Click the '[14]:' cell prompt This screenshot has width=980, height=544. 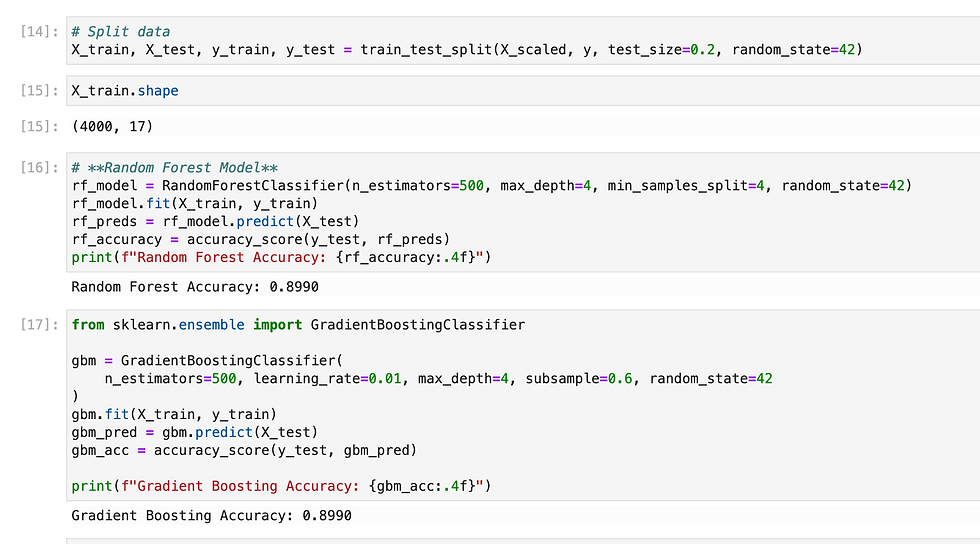point(39,31)
